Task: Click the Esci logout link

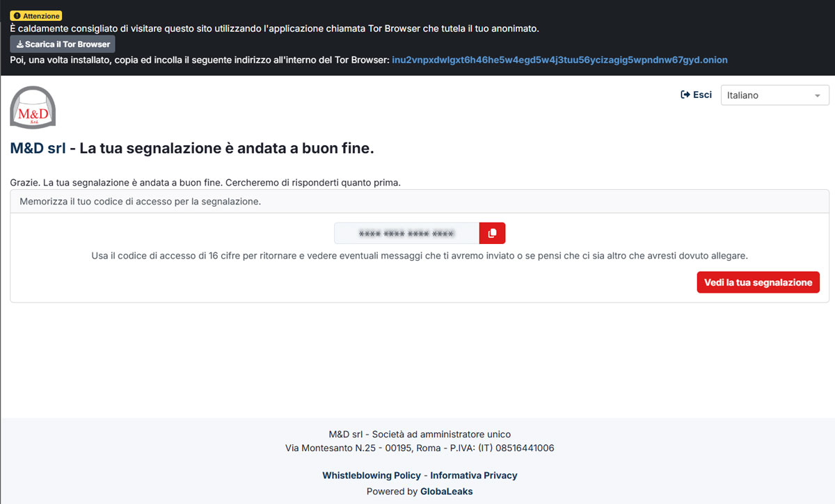Action: tap(702, 95)
